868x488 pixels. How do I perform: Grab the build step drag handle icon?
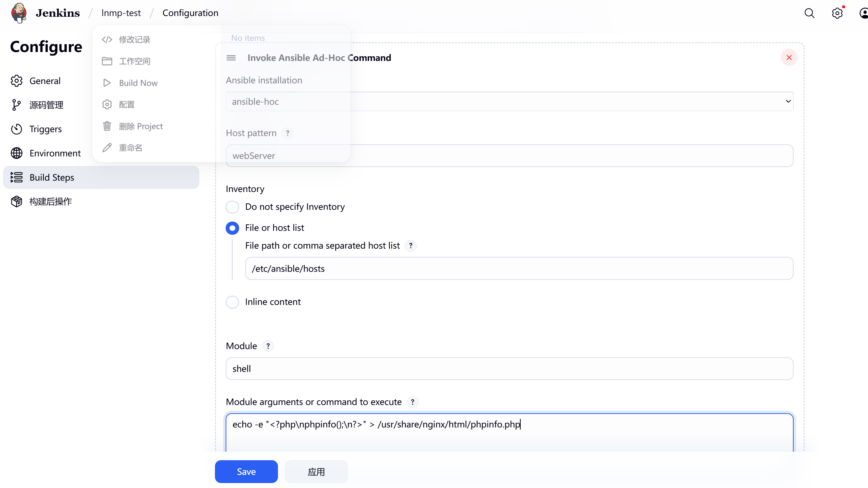click(231, 58)
